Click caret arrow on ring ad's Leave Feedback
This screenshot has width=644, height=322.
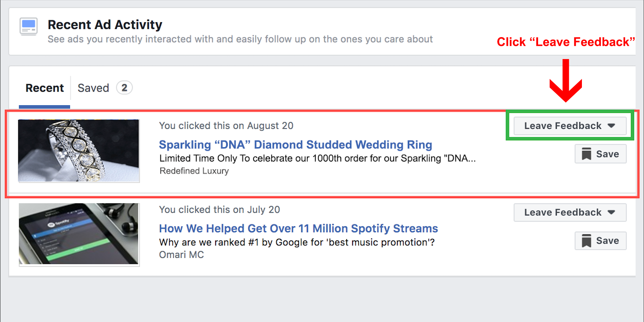point(611,126)
